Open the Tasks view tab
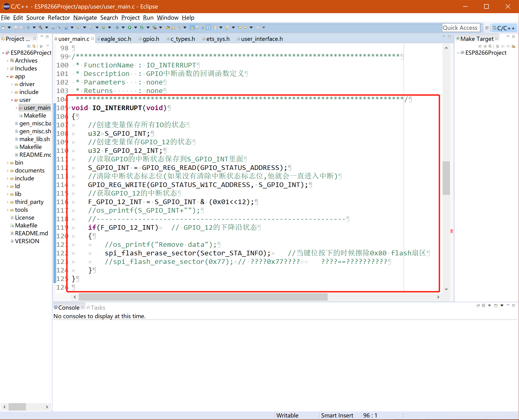This screenshot has height=420, width=519. click(x=98, y=308)
